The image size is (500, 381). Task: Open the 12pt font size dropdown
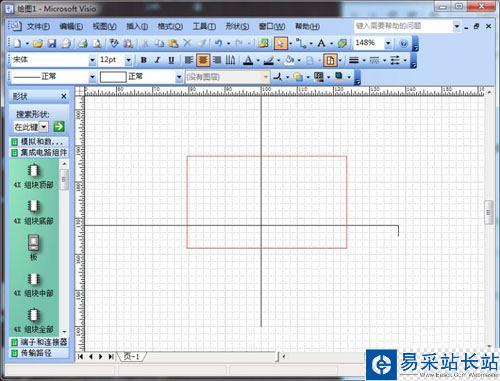pos(128,60)
